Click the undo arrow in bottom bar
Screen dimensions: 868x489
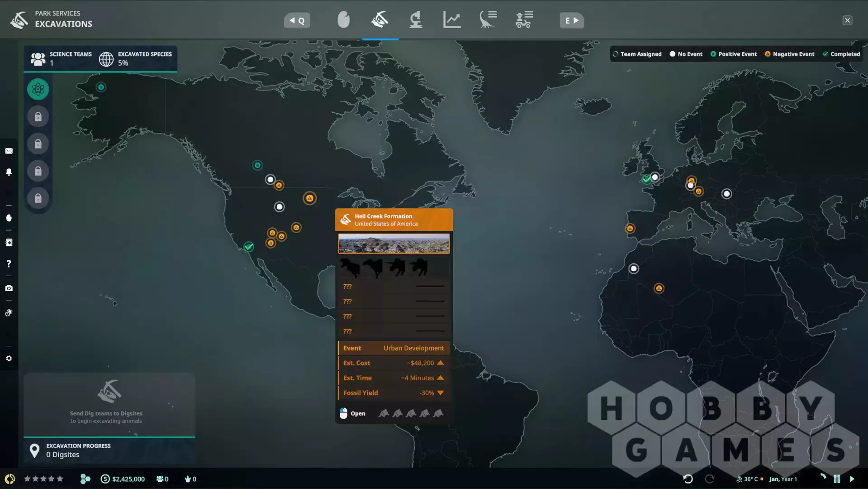[x=688, y=479]
